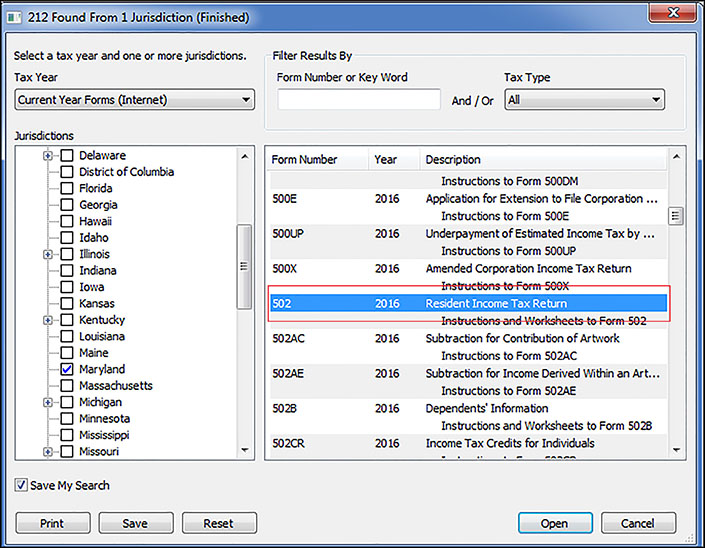The height and width of the screenshot is (548, 705).
Task: Tick the Georgia checkbox in Jurisdictions
Action: (67, 205)
